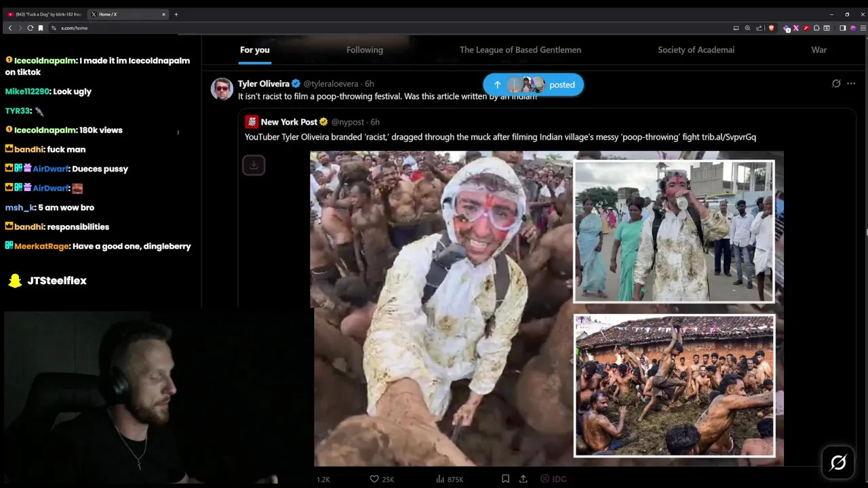Open the trib.al/SvpvrGq article link

729,137
